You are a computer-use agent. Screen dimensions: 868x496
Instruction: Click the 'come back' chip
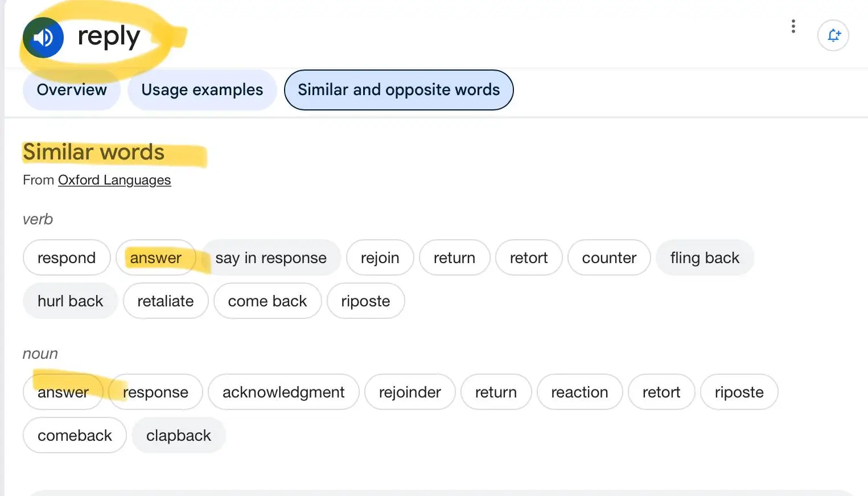pyautogui.click(x=268, y=301)
